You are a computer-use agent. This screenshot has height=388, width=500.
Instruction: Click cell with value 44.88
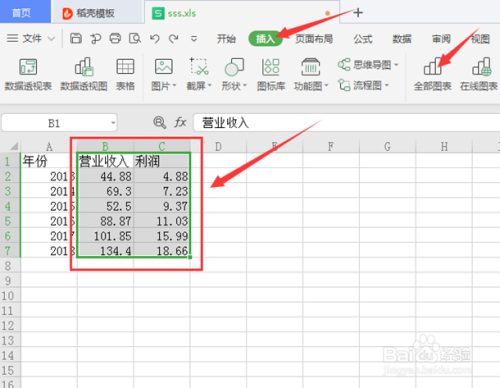[x=105, y=176]
